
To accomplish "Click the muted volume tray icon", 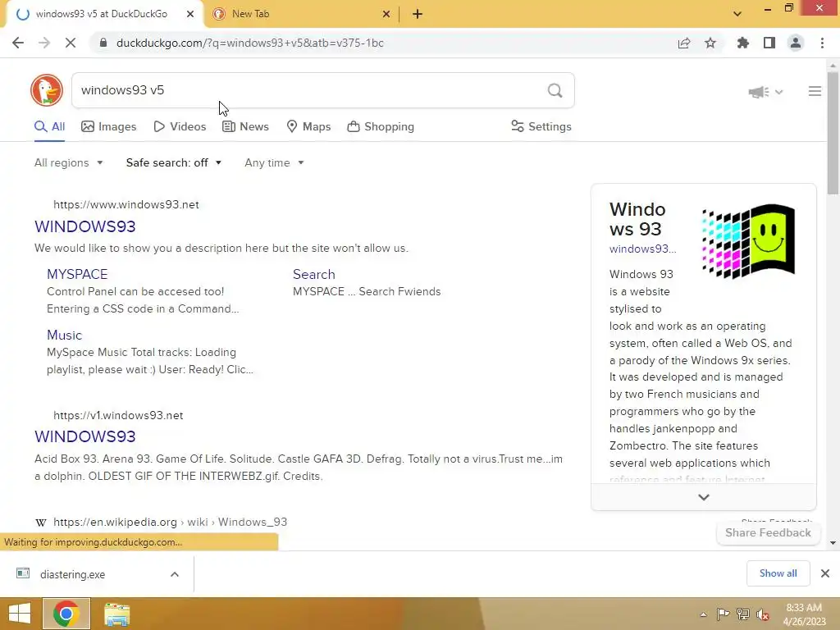I will click(763, 614).
